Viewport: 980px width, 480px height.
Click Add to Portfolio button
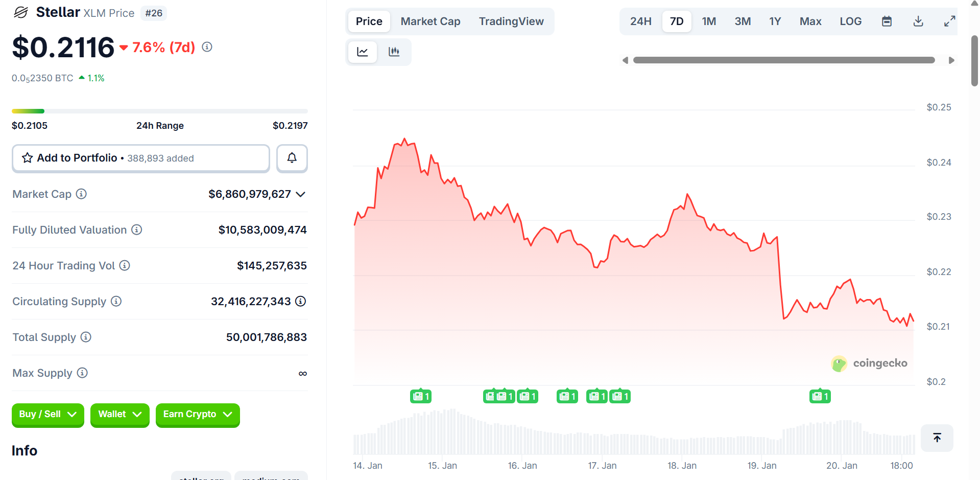click(140, 158)
